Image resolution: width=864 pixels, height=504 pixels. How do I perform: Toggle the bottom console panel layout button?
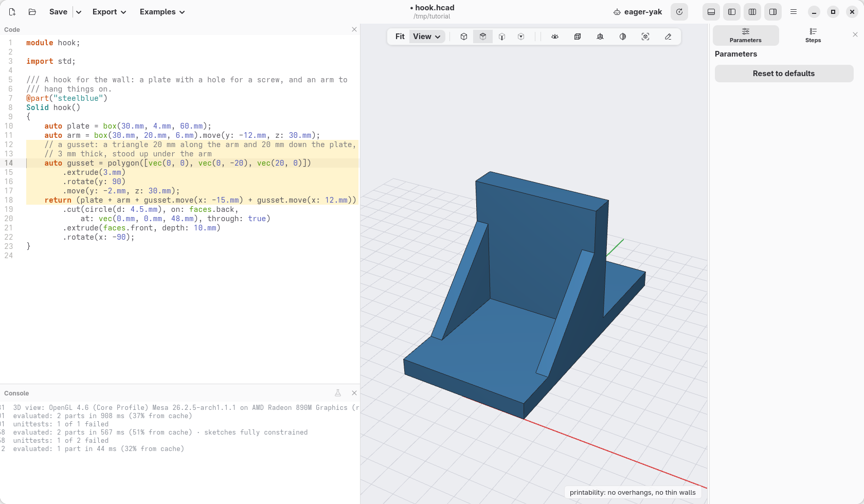[711, 12]
